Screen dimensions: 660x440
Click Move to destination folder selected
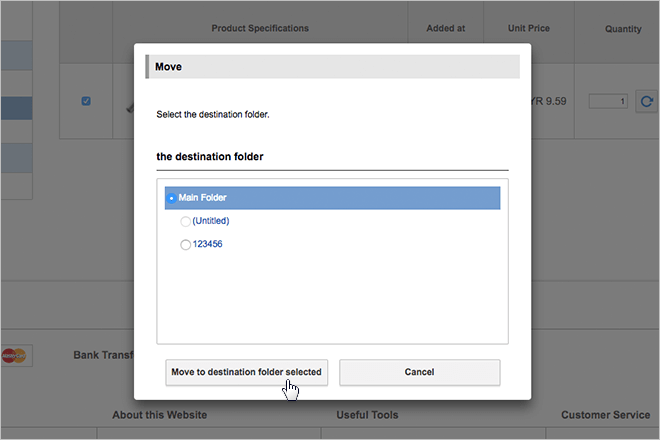pos(246,372)
